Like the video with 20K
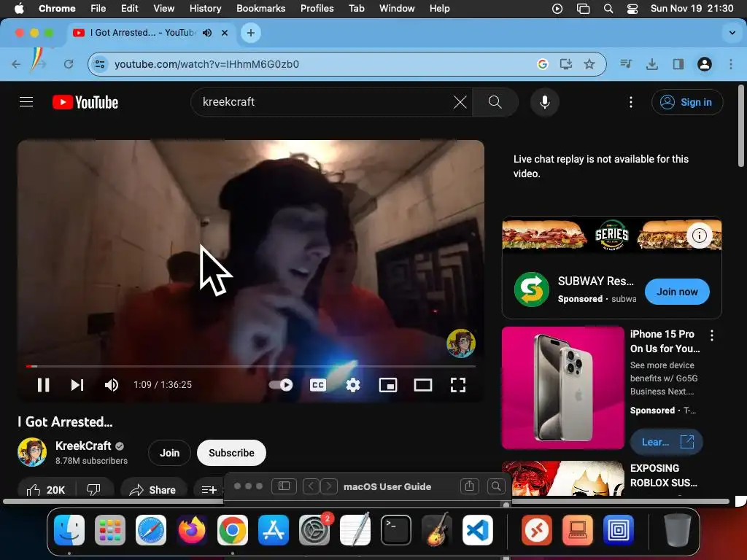The height and width of the screenshot is (560, 747). coord(46,489)
